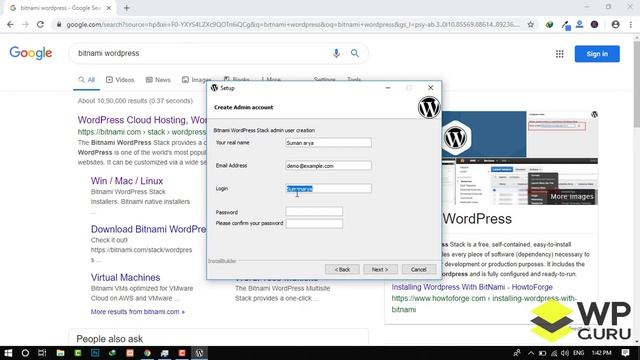Cancel the Bitnami Setup wizard
The image size is (640, 360).
(x=418, y=269)
